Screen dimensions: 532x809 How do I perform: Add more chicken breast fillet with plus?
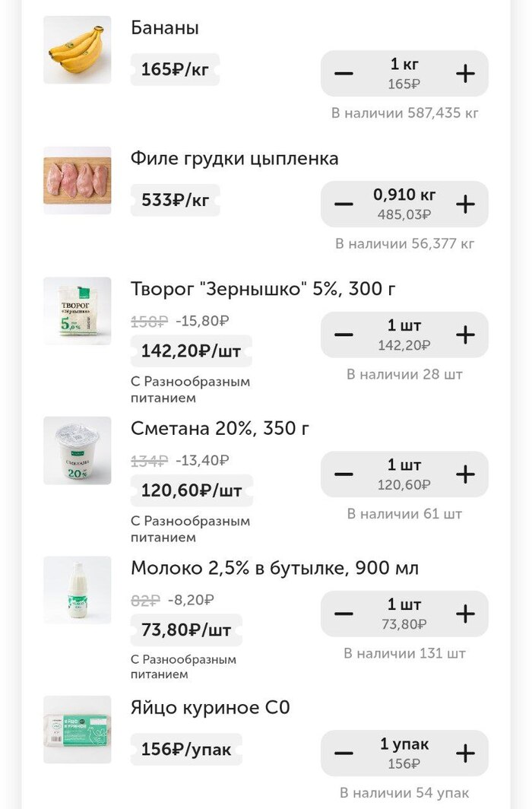[x=464, y=205]
